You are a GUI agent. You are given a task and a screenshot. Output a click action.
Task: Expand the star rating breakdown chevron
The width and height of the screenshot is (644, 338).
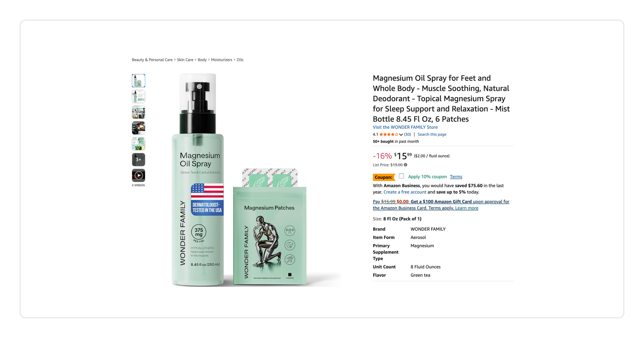(401, 135)
